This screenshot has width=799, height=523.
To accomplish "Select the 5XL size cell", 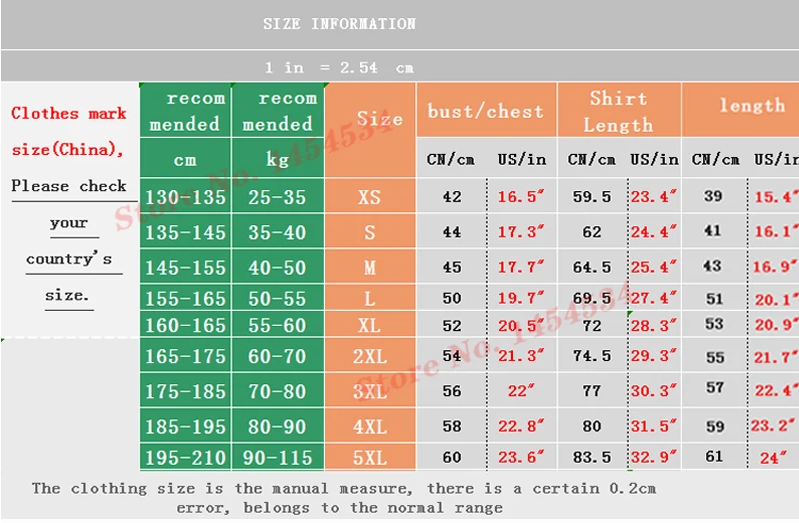I will (370, 457).
